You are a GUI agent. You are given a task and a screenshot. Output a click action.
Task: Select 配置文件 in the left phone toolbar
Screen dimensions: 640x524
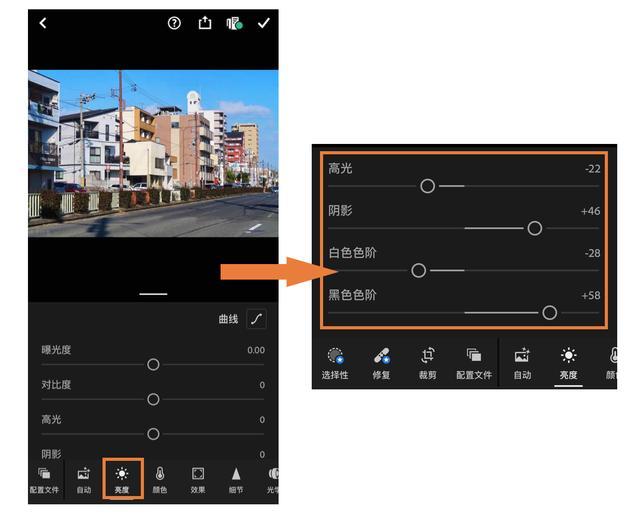(x=44, y=480)
